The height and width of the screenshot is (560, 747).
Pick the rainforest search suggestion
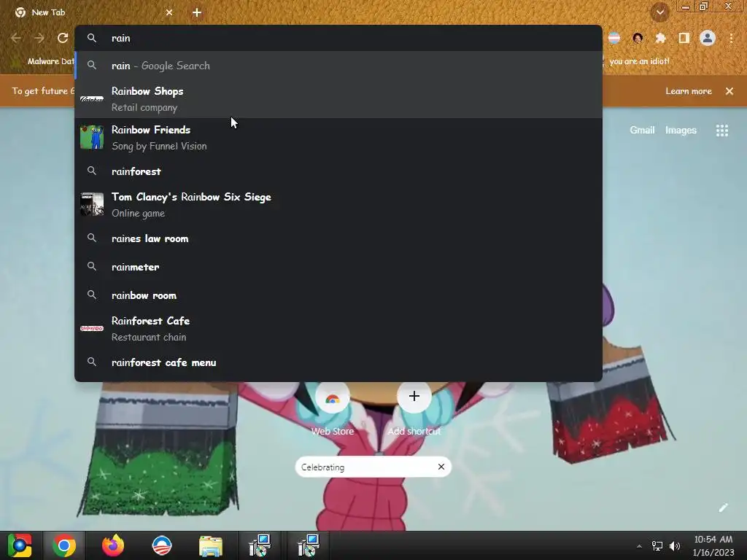[338, 171]
